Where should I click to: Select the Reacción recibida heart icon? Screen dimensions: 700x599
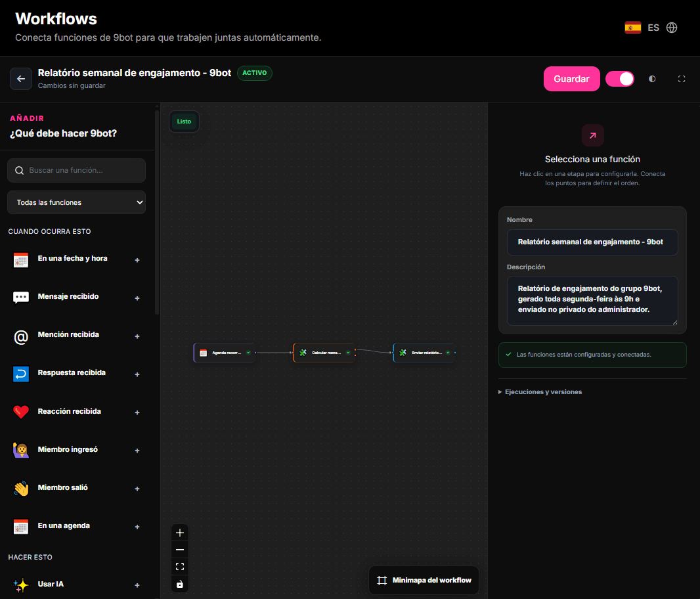21,412
